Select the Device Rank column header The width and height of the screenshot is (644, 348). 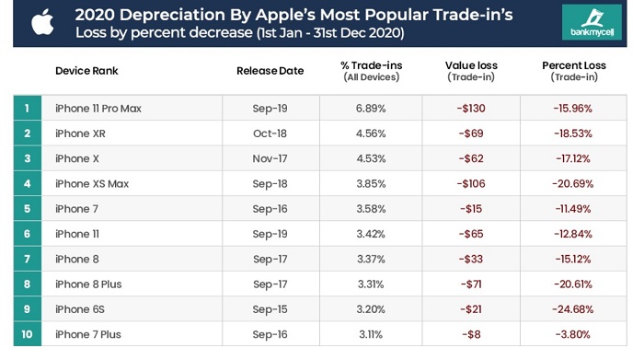click(86, 71)
